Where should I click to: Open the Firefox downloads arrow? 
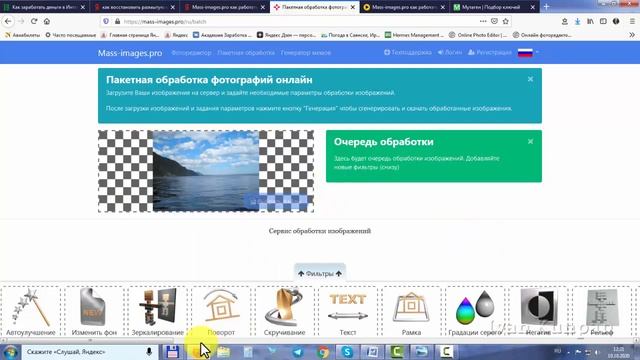[578, 21]
